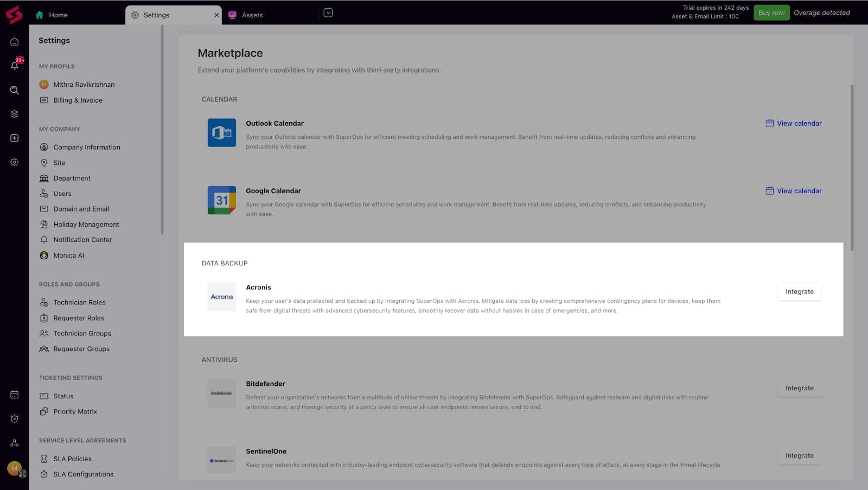Open the user avatar at bottom left
This screenshot has height=490, width=868.
pos(15,468)
